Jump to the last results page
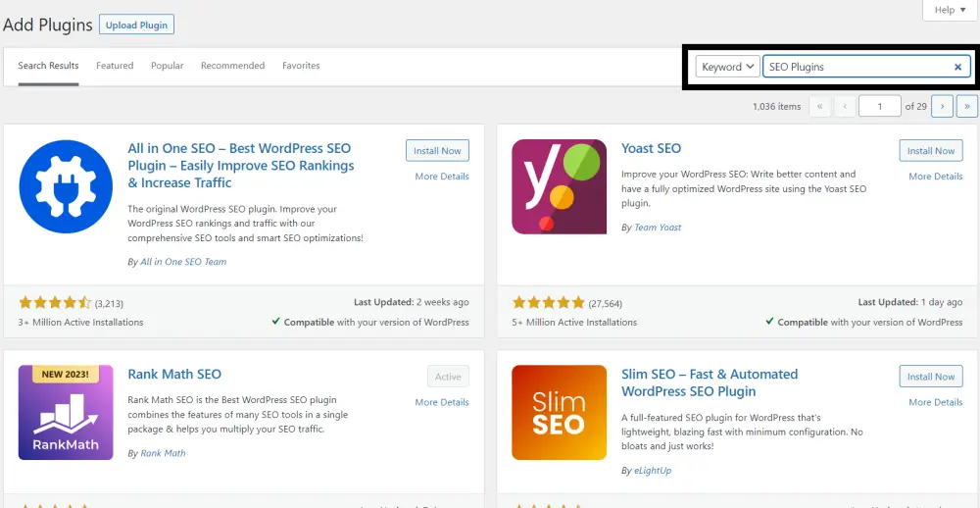980x508 pixels. [x=967, y=106]
